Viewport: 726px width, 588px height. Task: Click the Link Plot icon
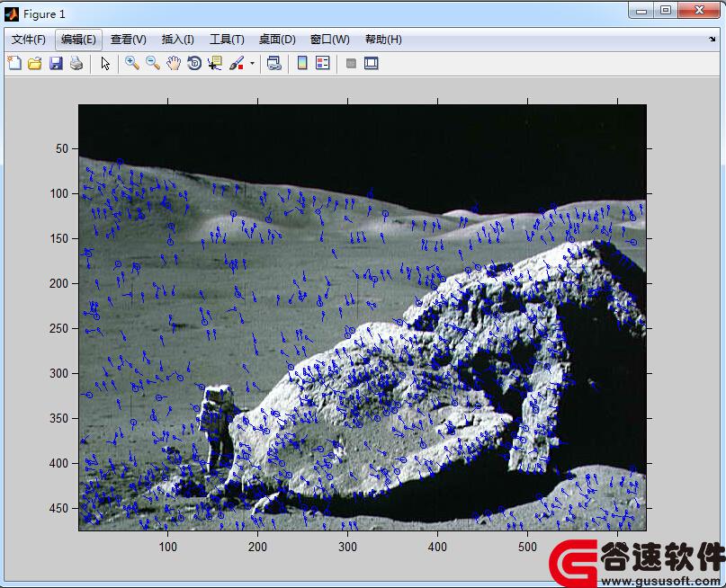click(274, 63)
